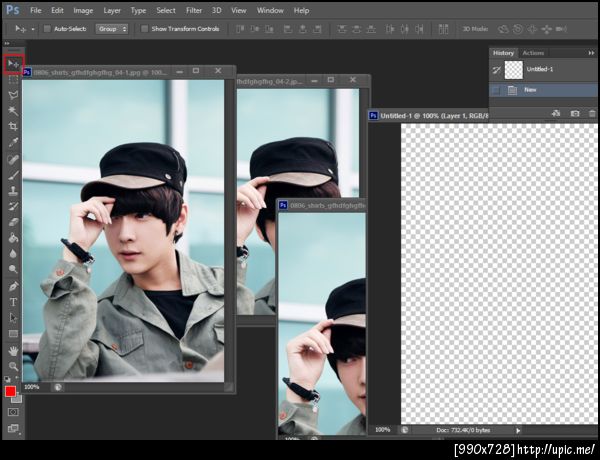Click the red foreground color swatch
Viewport: 600px width, 460px height.
[x=10, y=391]
